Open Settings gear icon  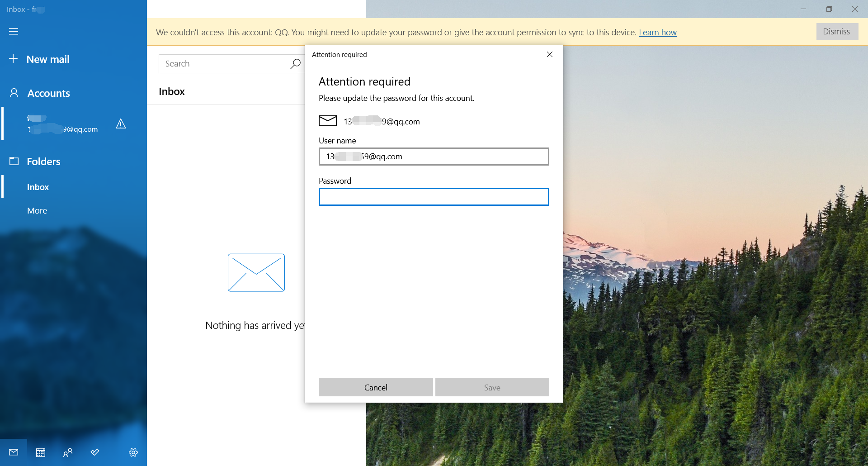(x=133, y=452)
